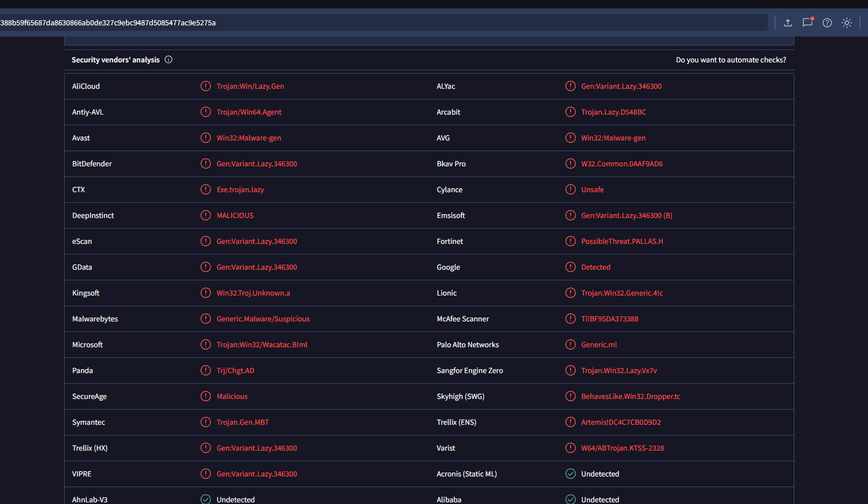This screenshot has width=868, height=504.
Task: Click the file hash search field
Action: (x=383, y=23)
